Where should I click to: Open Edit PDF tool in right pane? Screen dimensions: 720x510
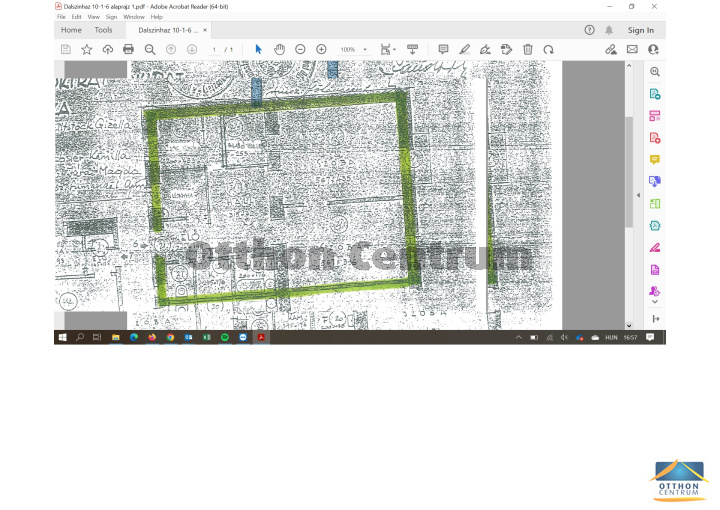(x=655, y=116)
